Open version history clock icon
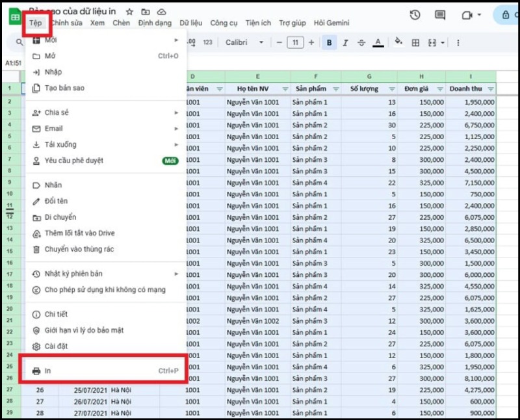Screen dimensions: 520x420 (x=415, y=15)
